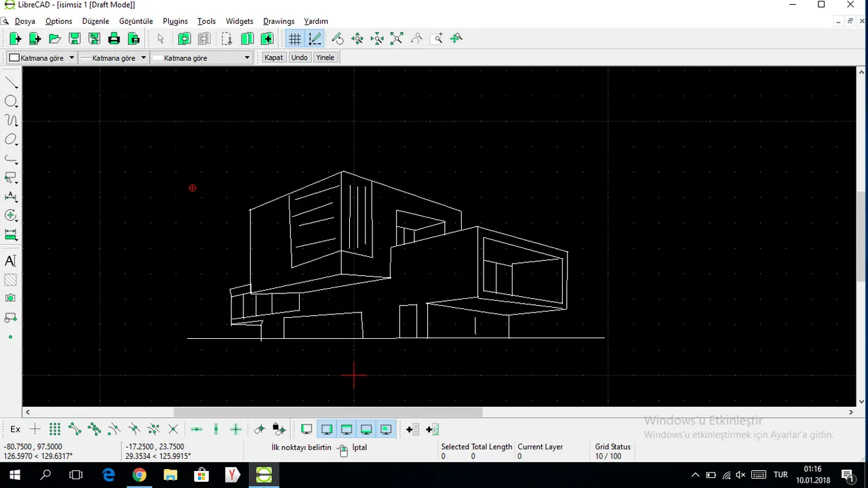Click Set Relative Zero icon
The width and height of the screenshot is (868, 488).
point(259,429)
